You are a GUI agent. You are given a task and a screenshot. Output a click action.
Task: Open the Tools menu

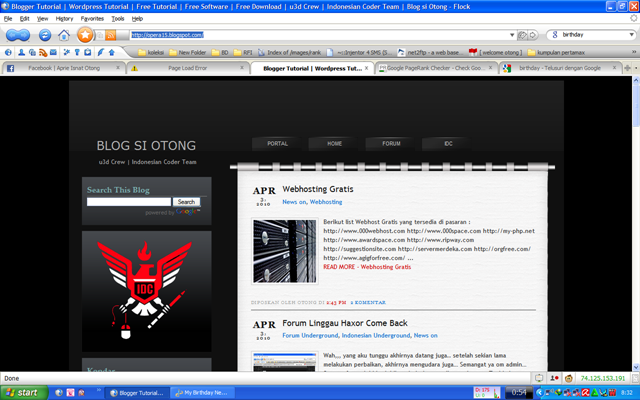118,19
